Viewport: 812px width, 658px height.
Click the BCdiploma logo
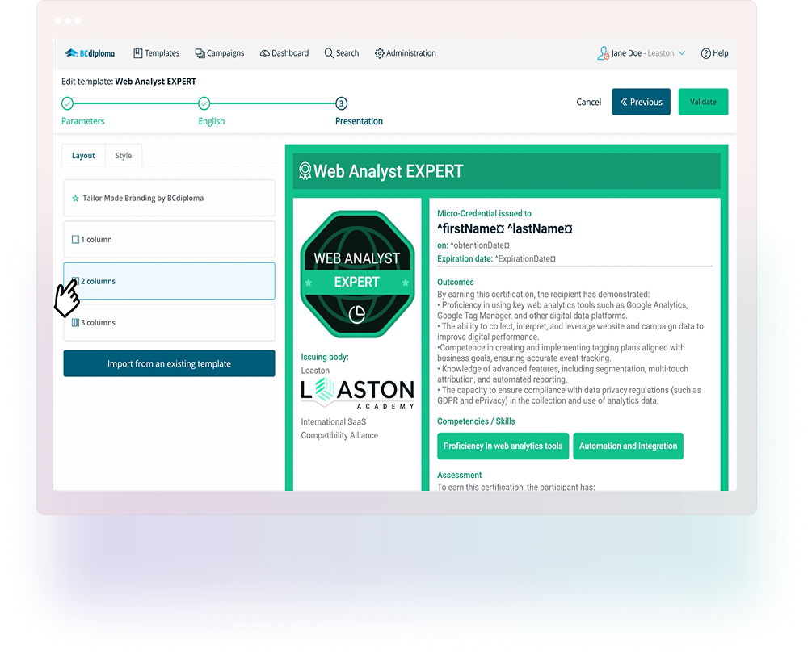click(90, 53)
